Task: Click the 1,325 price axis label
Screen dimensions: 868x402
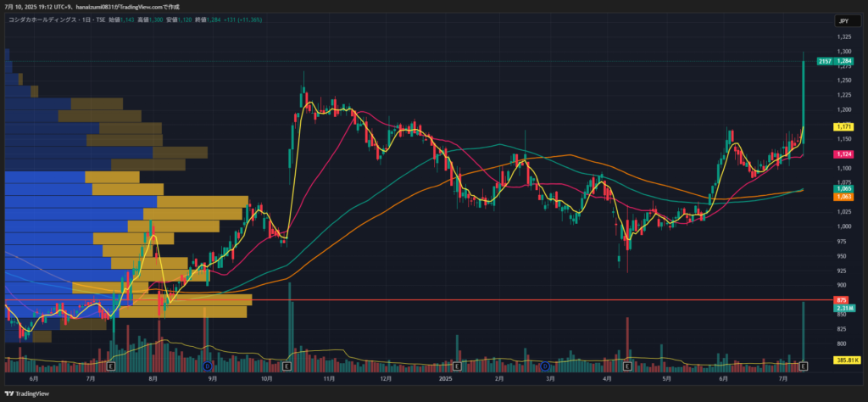Action: tap(843, 37)
